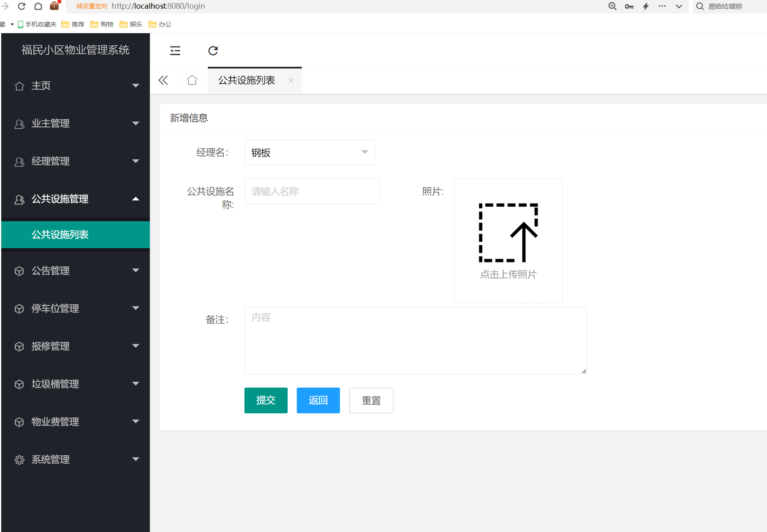Expand the 垃圾桶管理 menu arrow
The width and height of the screenshot is (767, 532).
(135, 383)
